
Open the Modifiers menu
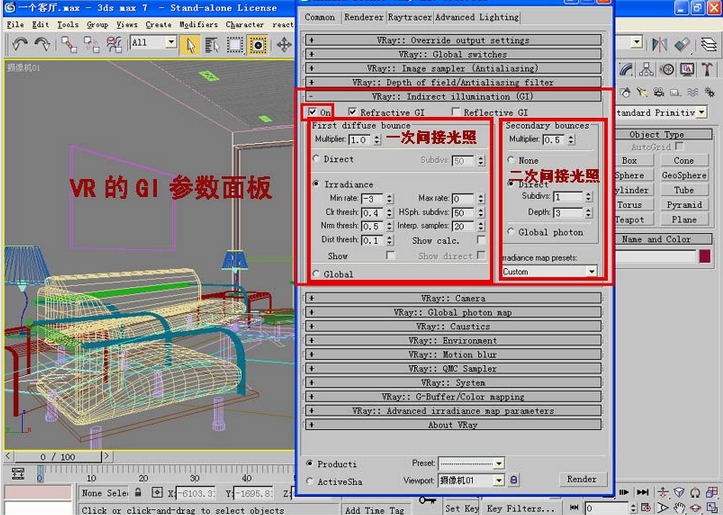point(198,24)
